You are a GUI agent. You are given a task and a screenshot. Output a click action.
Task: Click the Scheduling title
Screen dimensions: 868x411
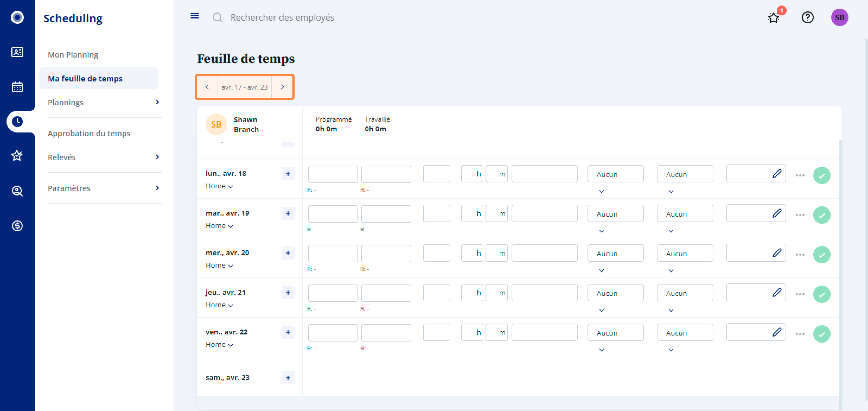click(73, 18)
